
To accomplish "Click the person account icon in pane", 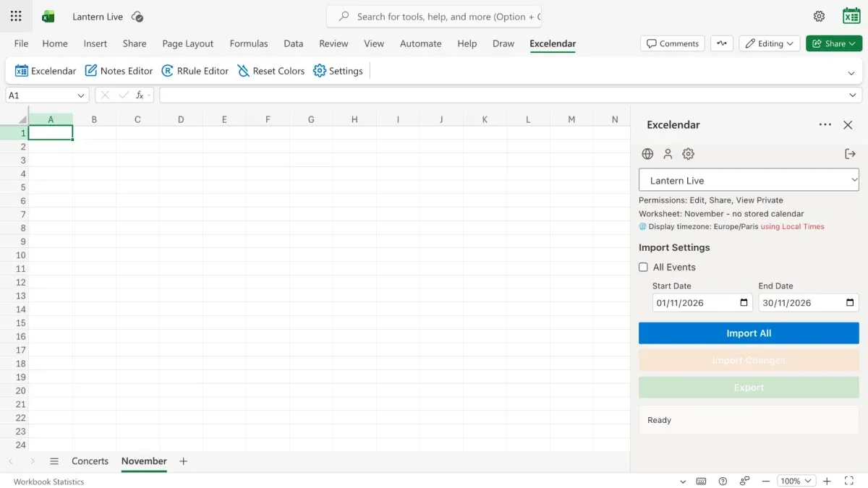I will point(668,154).
